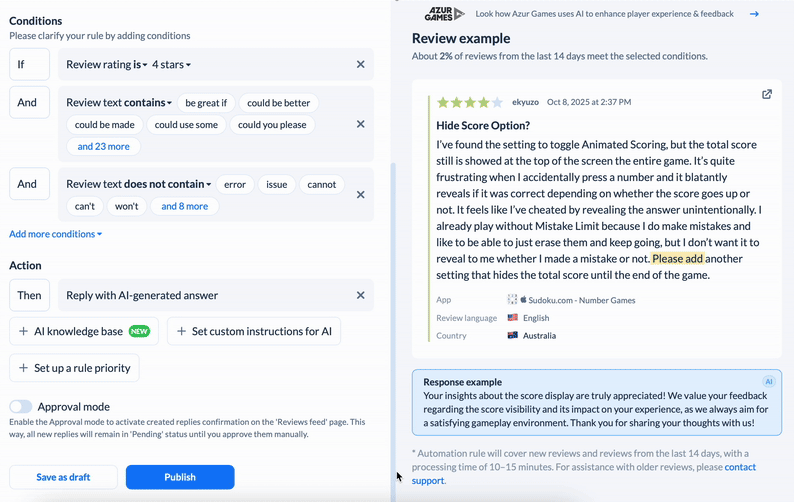The width and height of the screenshot is (794, 502).
Task: Click the Publish button
Action: [x=180, y=477]
